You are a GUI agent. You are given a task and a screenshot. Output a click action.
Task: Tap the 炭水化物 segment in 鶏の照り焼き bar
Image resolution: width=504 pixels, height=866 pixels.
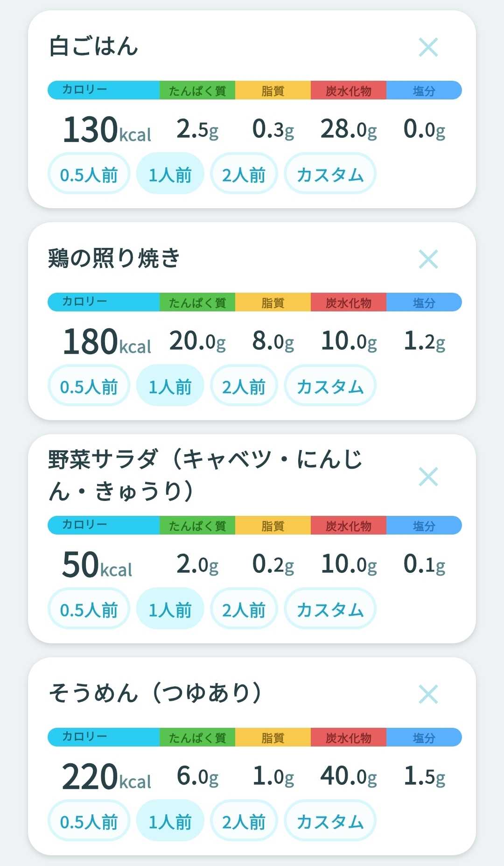tap(349, 302)
